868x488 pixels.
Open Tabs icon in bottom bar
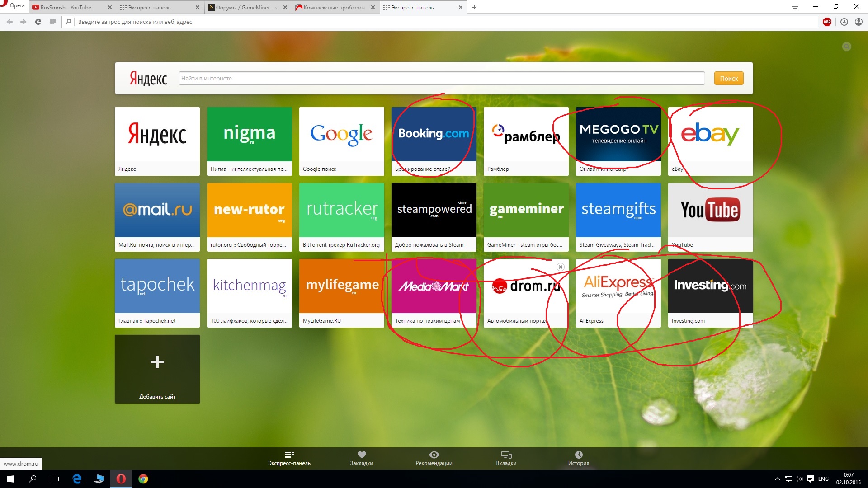click(x=506, y=455)
